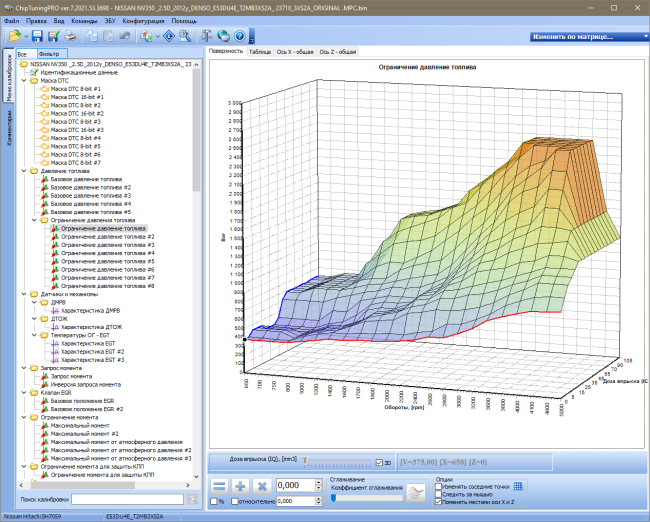The width and height of the screenshot is (650, 522).
Task: Collapse the 'Давление топлива' folder
Action: coord(24,171)
